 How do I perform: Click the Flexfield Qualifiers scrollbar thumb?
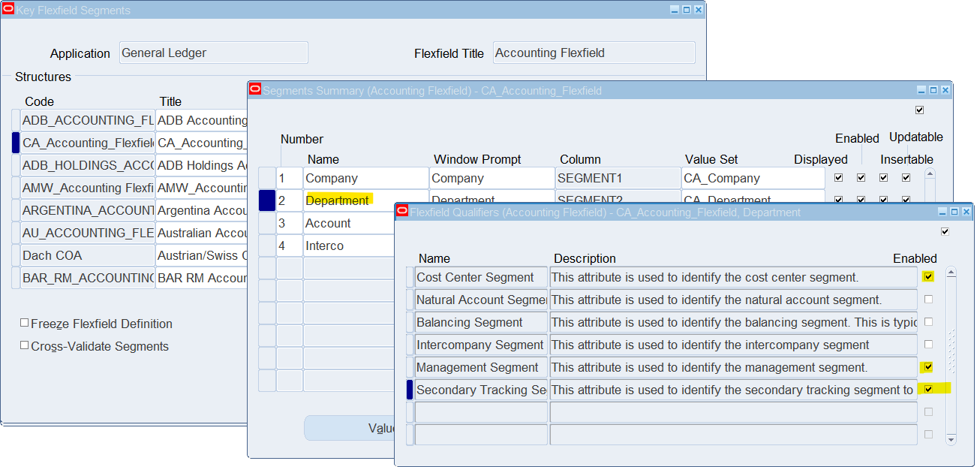pyautogui.click(x=951, y=351)
